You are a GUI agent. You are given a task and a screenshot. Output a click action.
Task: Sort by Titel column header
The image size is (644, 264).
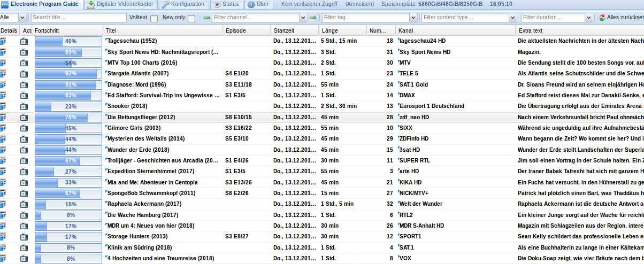[163, 30]
